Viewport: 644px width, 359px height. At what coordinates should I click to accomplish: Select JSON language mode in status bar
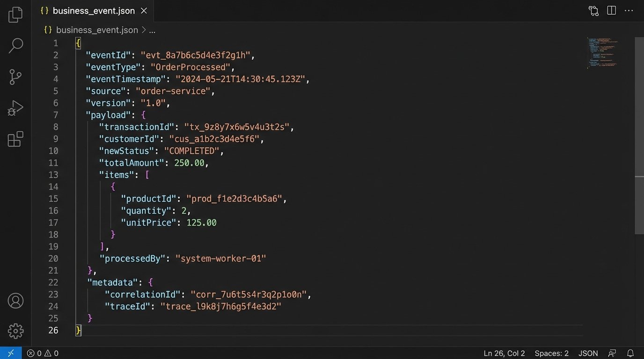(588, 353)
